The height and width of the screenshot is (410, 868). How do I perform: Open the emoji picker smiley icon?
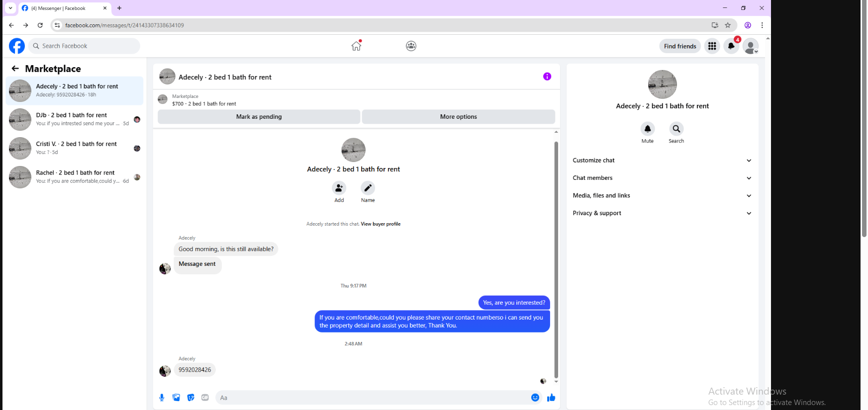pyautogui.click(x=535, y=398)
